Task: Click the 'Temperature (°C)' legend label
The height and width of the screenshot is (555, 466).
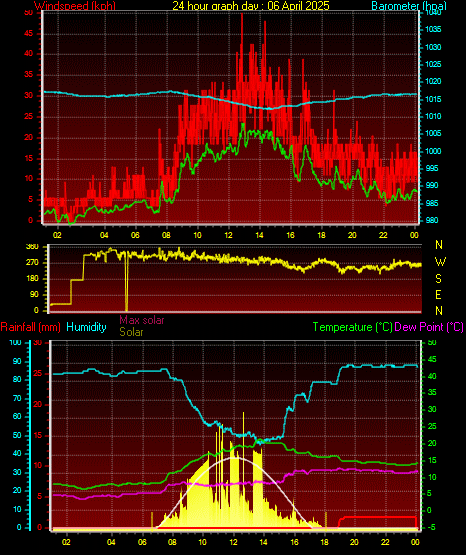Action: 353,327
